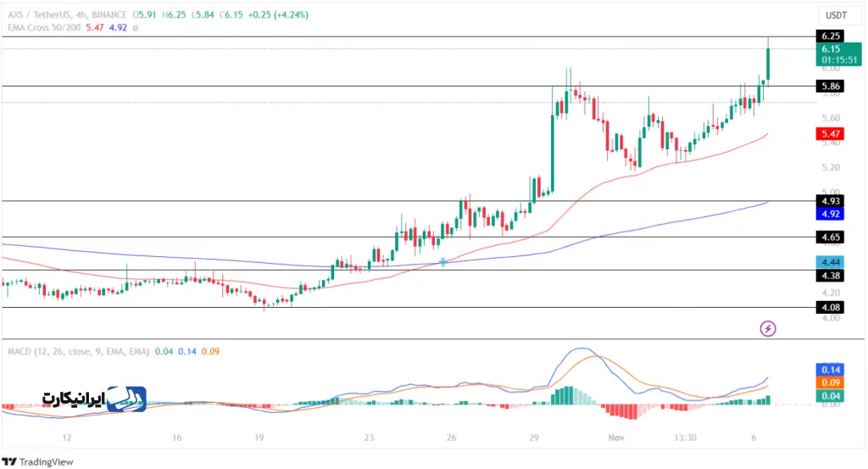Click the 5.86 horizontal line price label

coord(831,86)
